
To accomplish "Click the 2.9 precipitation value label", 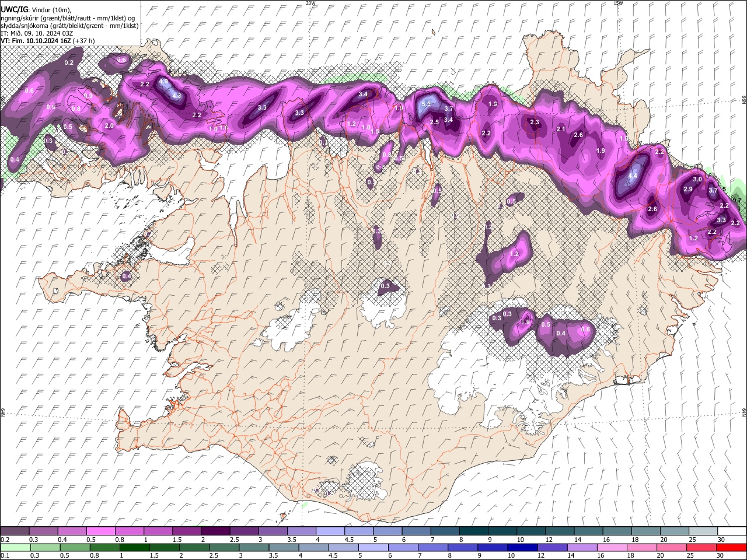I will pos(688,189).
